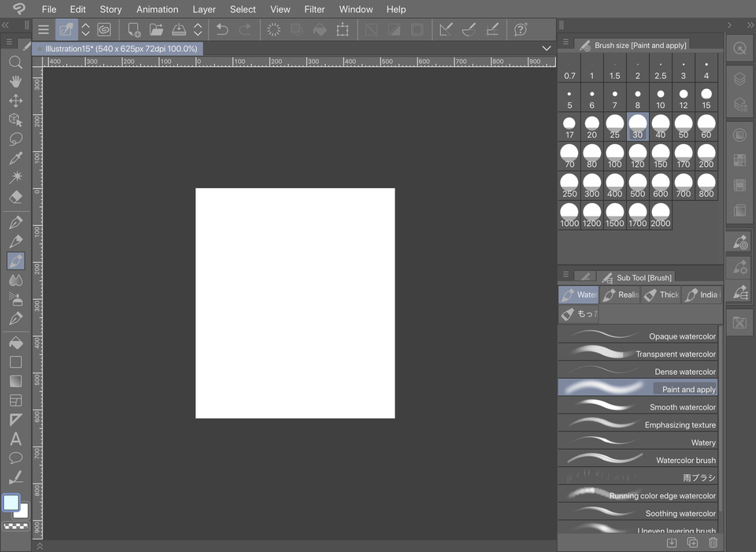Set brush size to 2000
This screenshot has width=756, height=552.
pos(660,215)
